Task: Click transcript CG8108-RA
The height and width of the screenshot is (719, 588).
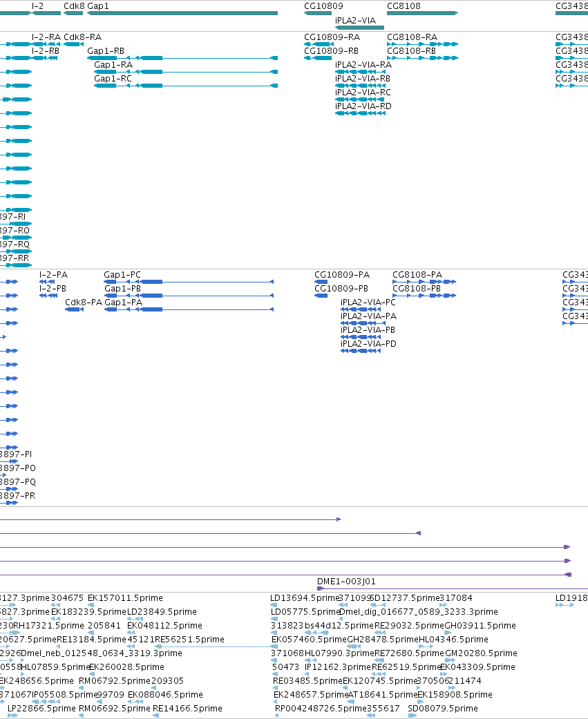Action: [422, 44]
